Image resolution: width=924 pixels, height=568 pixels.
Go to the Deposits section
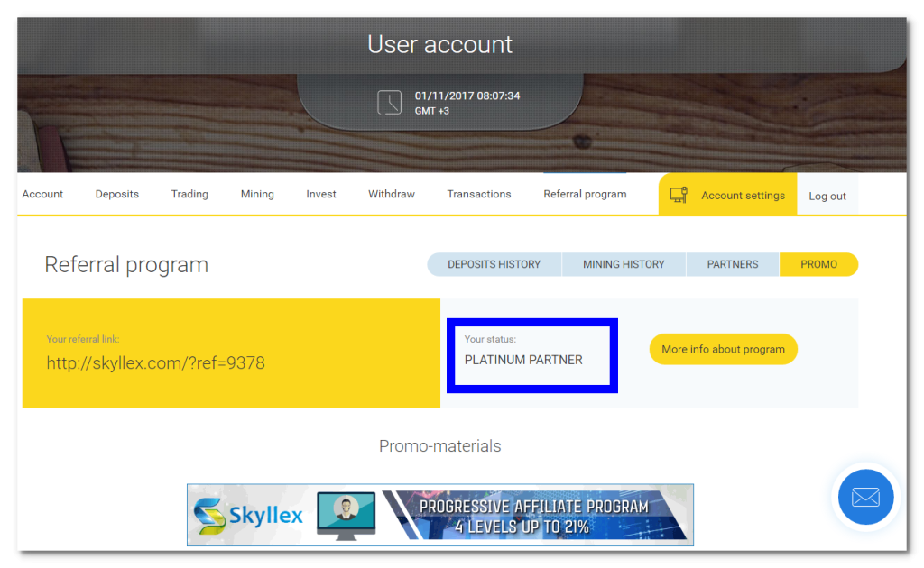pyautogui.click(x=117, y=194)
